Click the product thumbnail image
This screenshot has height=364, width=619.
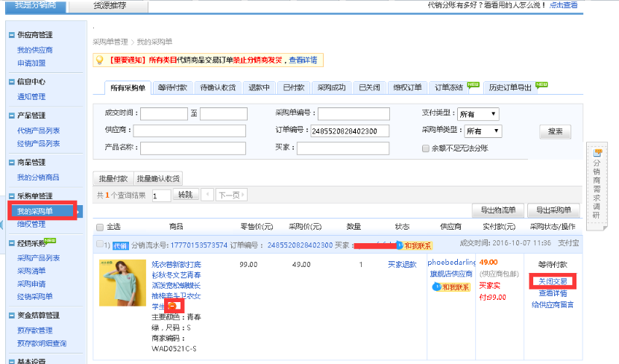(x=122, y=283)
